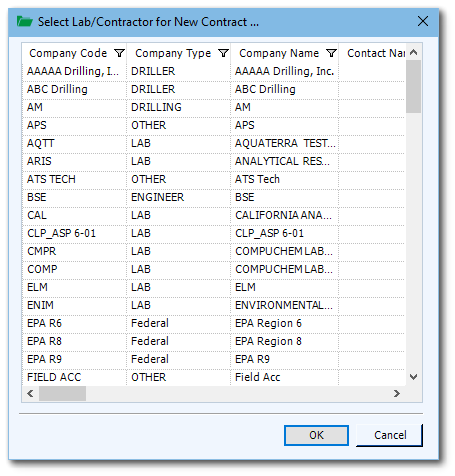This screenshot has width=455, height=476.
Task: Select the FIELD ACC company code row
Action: pyautogui.click(x=74, y=377)
